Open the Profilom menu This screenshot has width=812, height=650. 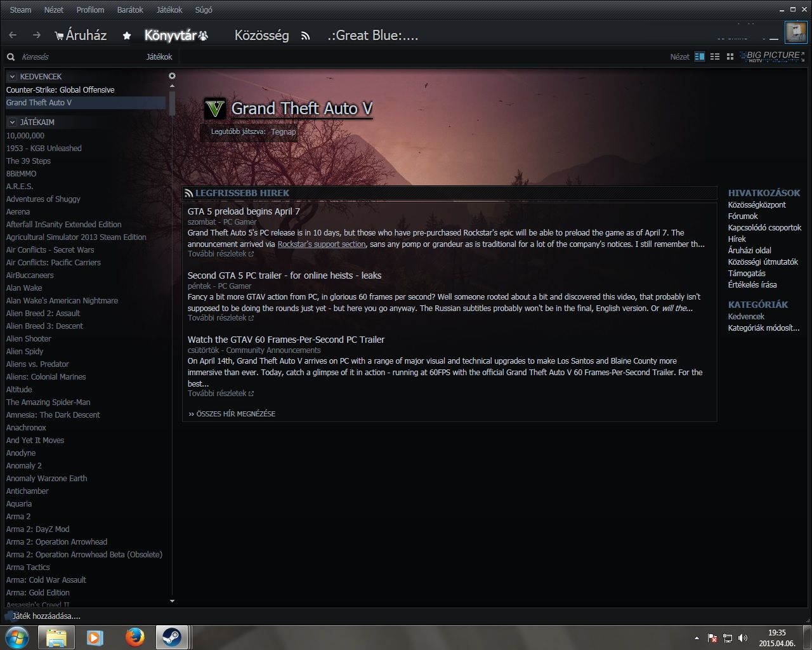[90, 10]
